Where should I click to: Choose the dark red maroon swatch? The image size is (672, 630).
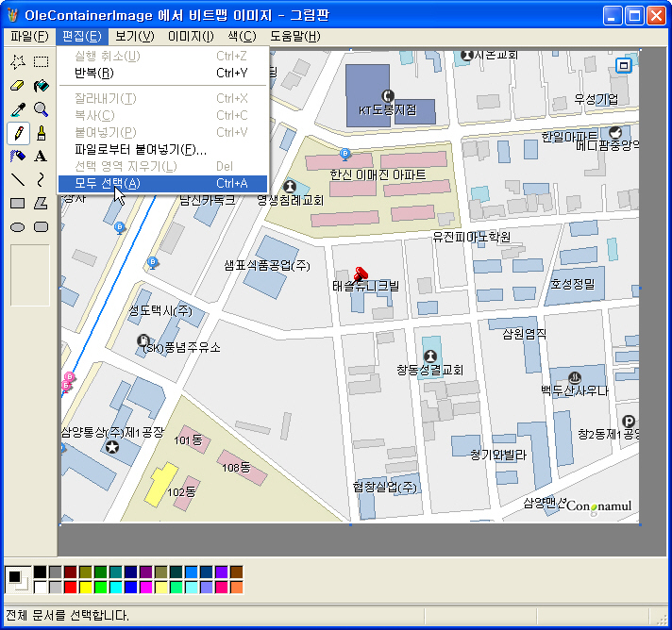[70, 572]
